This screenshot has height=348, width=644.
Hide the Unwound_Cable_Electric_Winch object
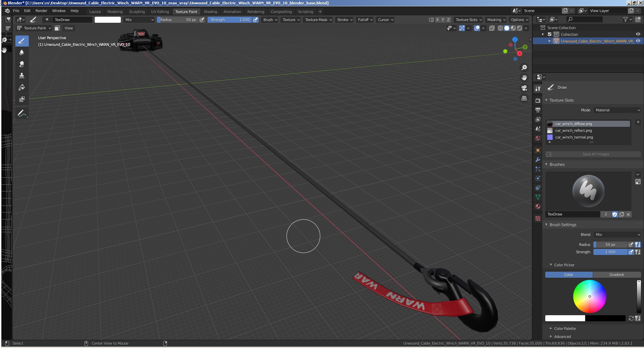[638, 41]
